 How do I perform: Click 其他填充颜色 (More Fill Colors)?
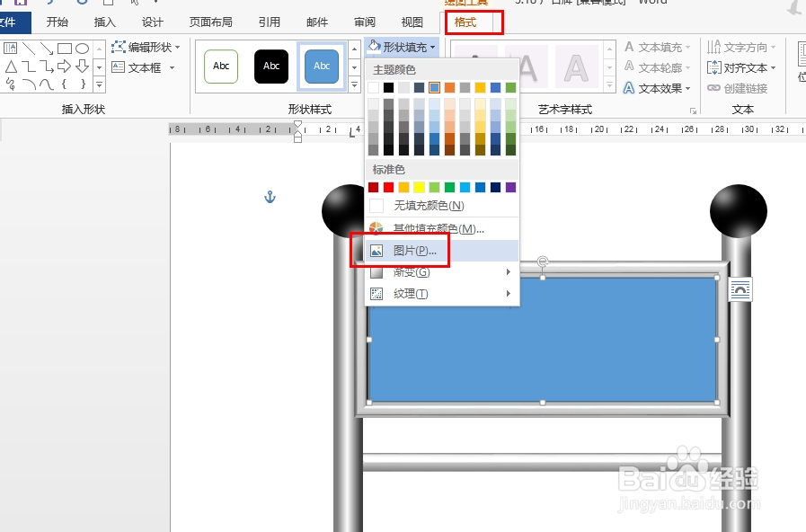438,227
